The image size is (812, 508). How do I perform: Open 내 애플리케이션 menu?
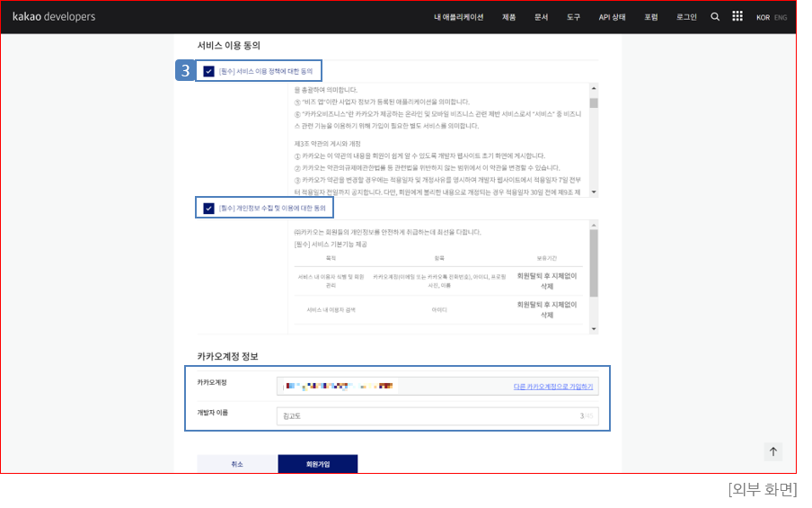pyautogui.click(x=458, y=17)
